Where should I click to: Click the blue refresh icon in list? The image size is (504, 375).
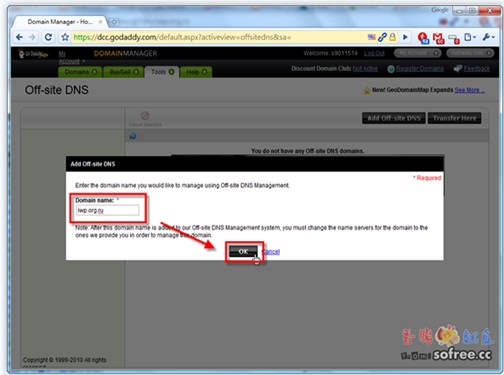pos(133,136)
